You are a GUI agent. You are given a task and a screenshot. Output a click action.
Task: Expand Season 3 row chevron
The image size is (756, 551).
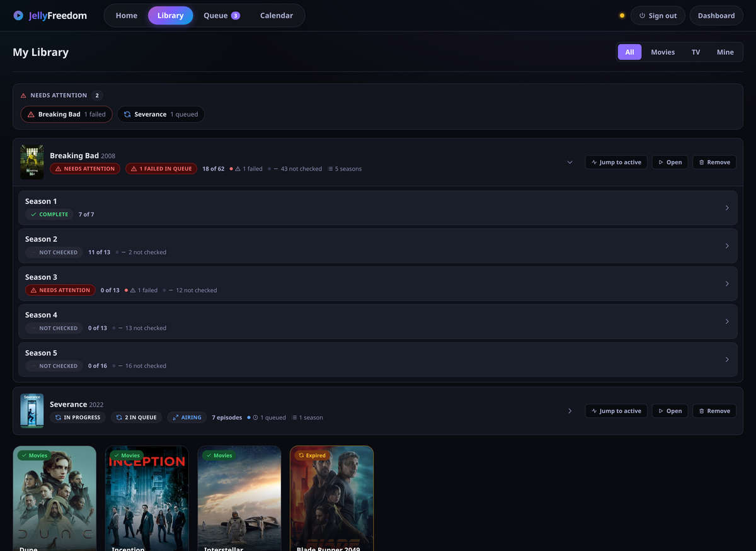[x=727, y=283]
